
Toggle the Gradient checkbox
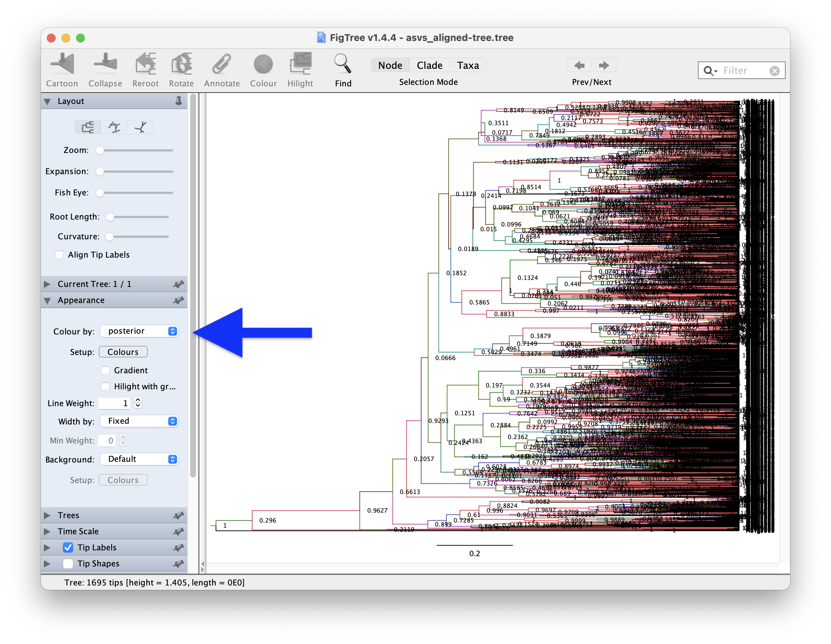(105, 370)
